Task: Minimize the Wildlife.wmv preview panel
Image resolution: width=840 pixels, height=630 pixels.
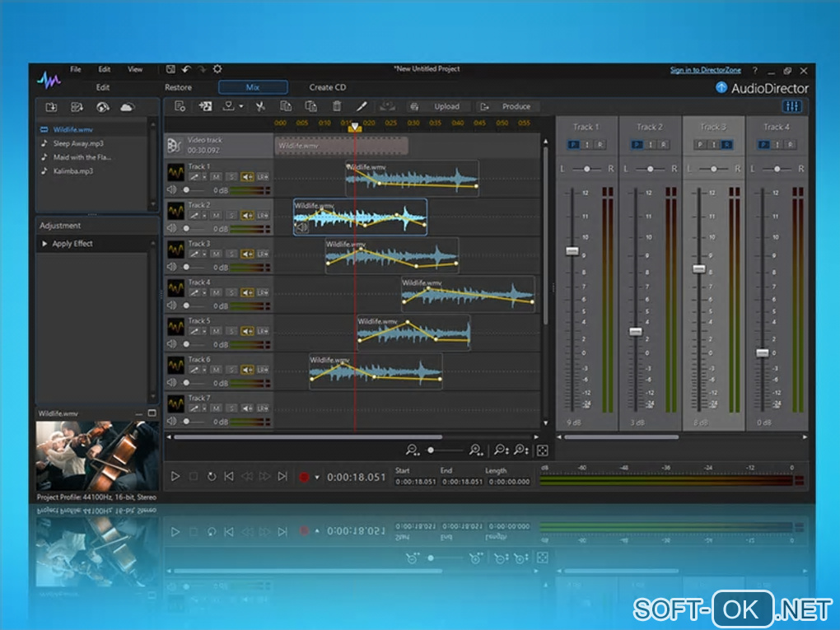Action: tap(138, 413)
